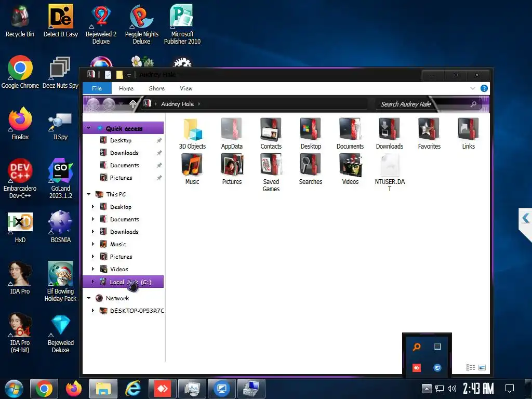The width and height of the screenshot is (532, 399).
Task: Open Explorer Help question mark icon
Action: click(484, 88)
